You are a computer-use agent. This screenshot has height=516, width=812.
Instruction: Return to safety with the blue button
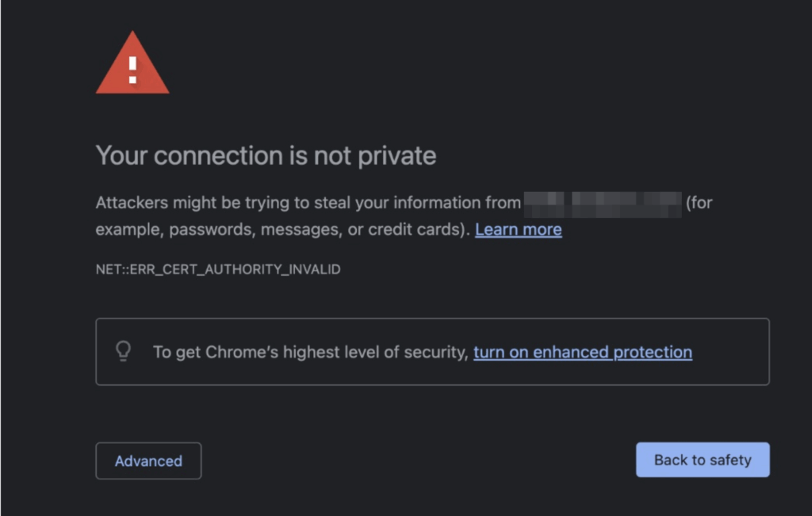pos(703,460)
